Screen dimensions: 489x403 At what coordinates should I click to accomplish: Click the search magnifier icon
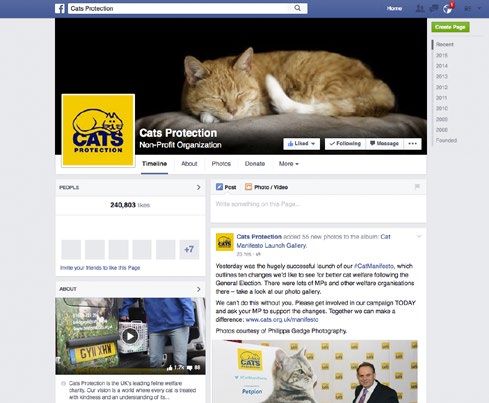tap(297, 8)
